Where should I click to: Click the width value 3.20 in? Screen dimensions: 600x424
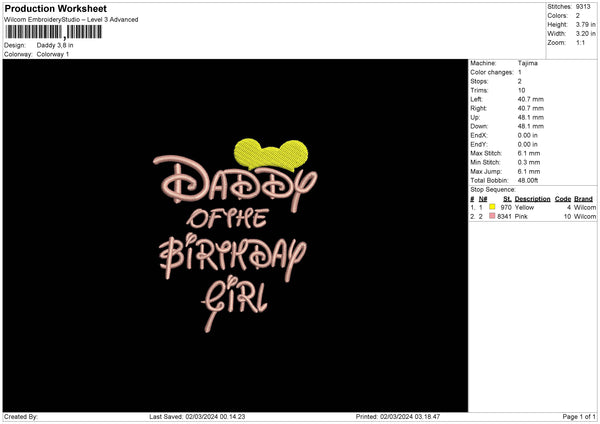(x=585, y=34)
